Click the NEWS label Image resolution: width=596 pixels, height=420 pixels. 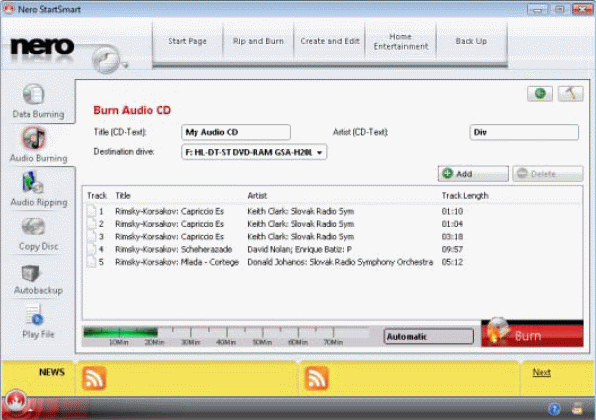52,372
